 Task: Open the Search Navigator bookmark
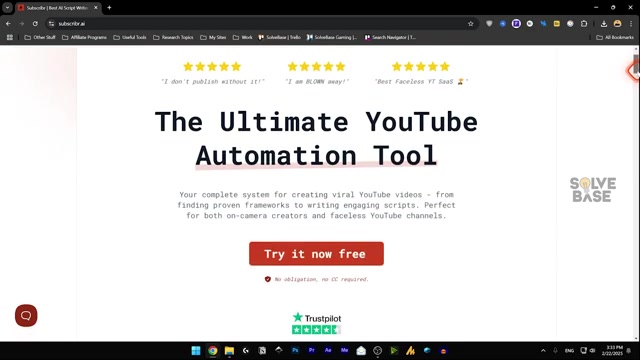point(390,37)
